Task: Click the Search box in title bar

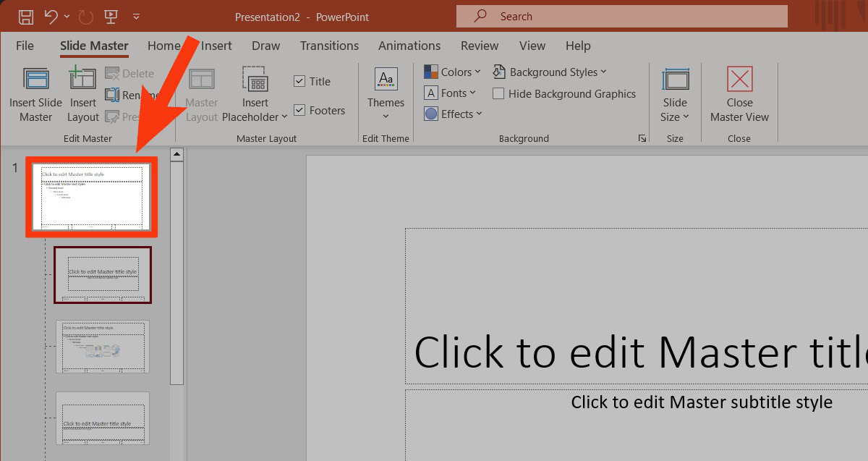Action: point(621,16)
